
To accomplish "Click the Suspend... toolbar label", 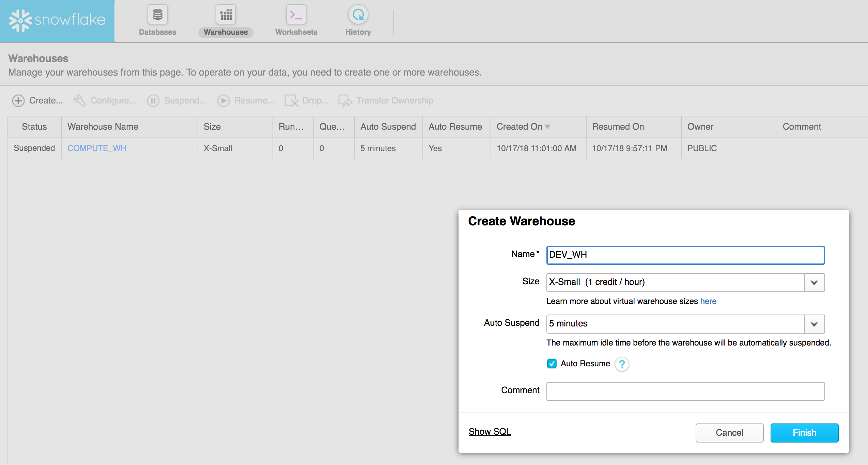I will pyautogui.click(x=185, y=100).
